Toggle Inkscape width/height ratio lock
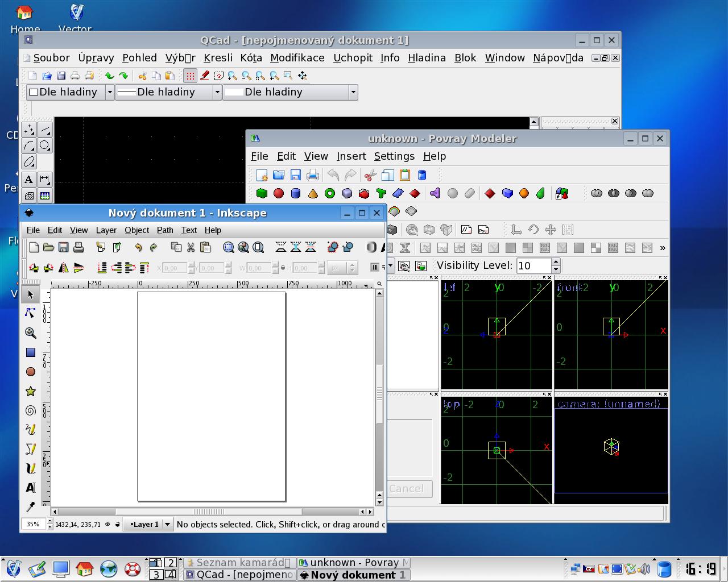This screenshot has height=582, width=728. coord(283,268)
